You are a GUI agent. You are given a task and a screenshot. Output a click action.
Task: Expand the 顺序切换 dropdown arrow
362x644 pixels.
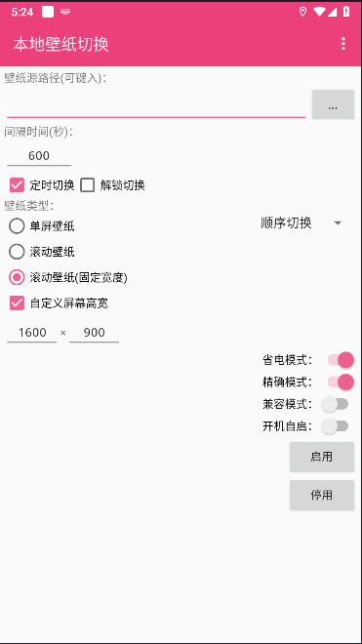338,223
